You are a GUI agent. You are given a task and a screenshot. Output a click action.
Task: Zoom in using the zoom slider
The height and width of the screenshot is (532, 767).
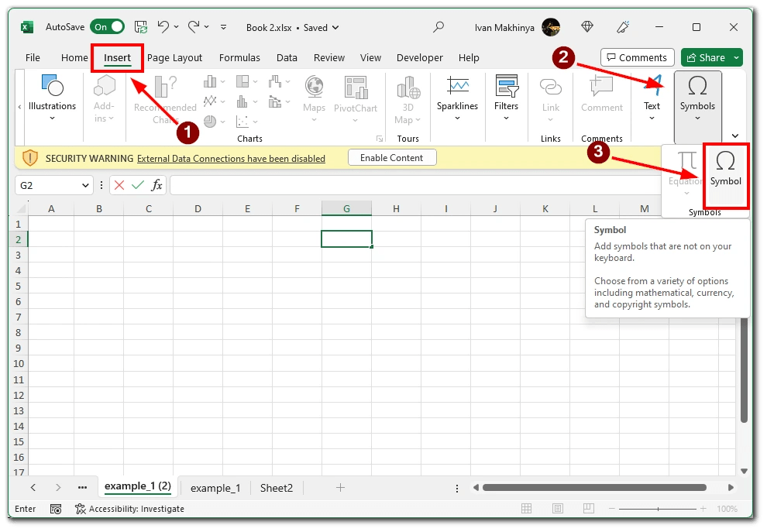click(703, 509)
